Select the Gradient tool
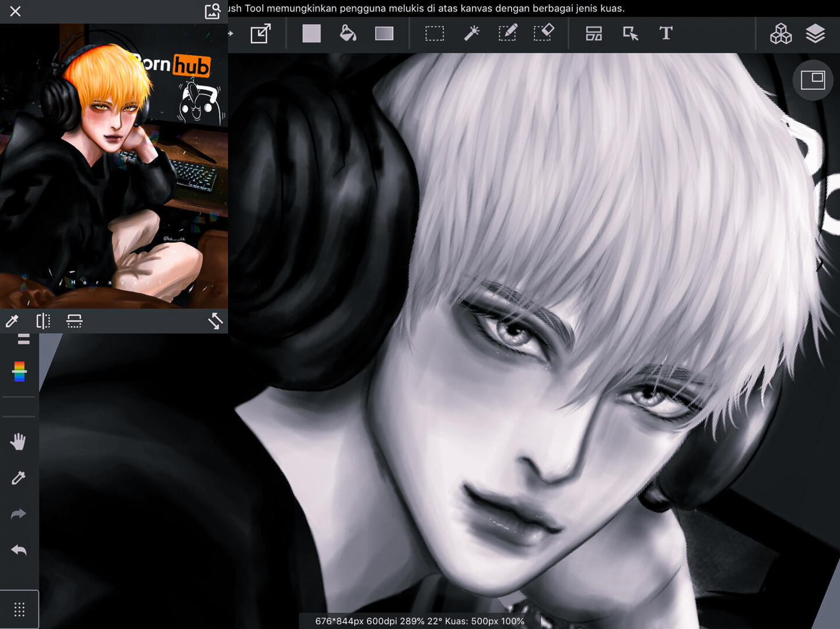Viewport: 840px width, 629px height. [x=384, y=33]
